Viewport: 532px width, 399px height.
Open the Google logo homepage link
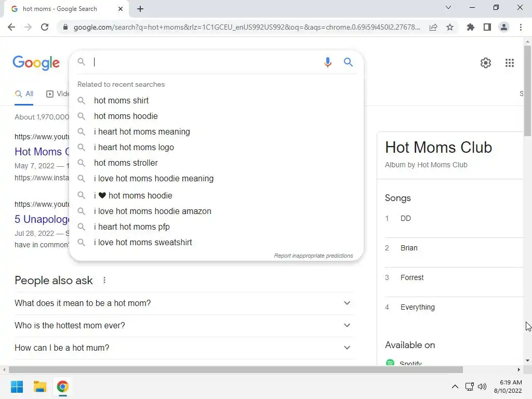pyautogui.click(x=36, y=63)
